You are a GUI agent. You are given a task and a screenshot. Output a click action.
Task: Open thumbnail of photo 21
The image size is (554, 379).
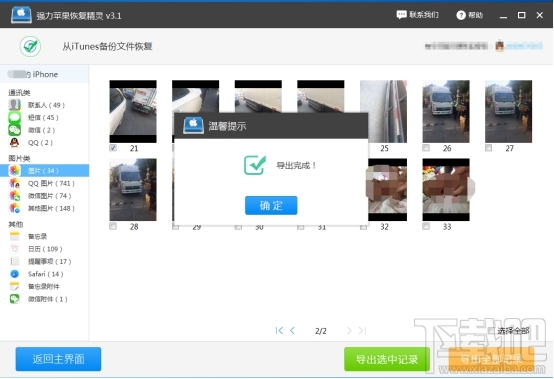click(x=133, y=111)
